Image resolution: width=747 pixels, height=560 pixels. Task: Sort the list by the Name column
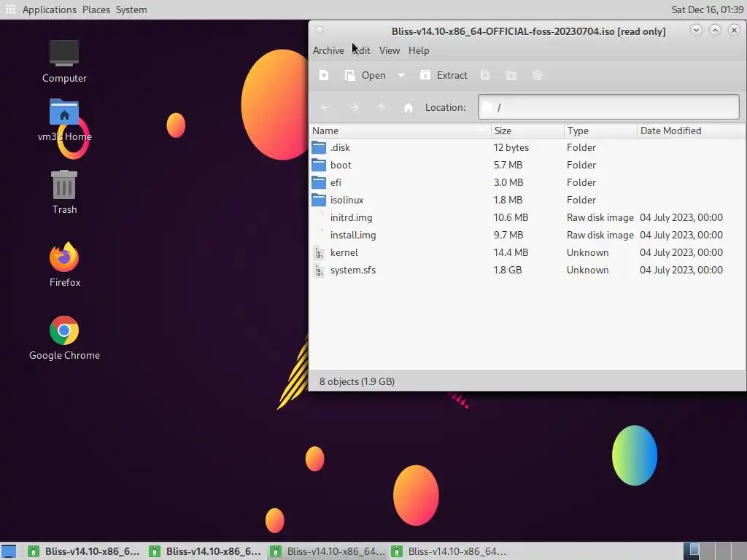pos(400,131)
